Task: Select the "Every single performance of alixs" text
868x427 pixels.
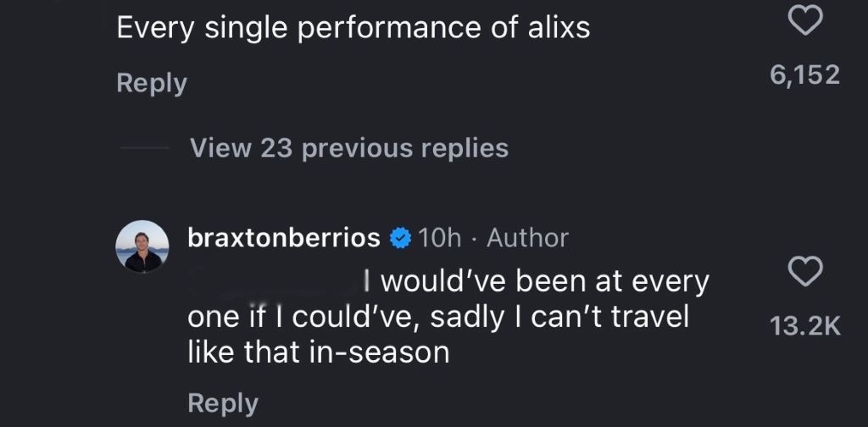Action: tap(353, 28)
